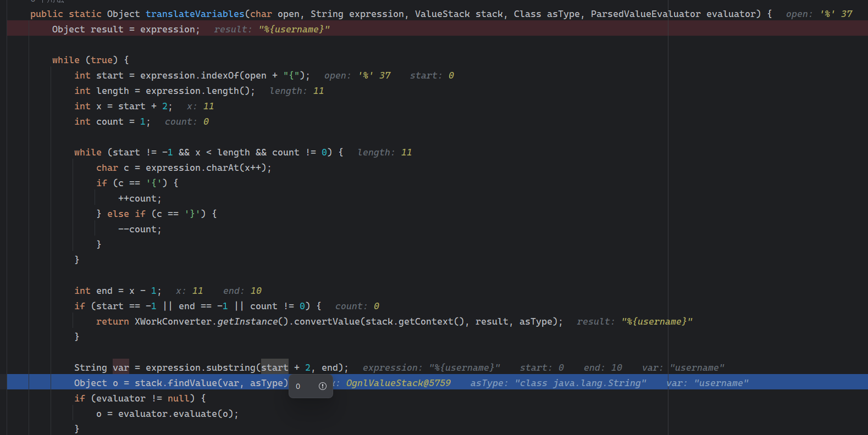Click the 'while (true) {' statement
The image size is (868, 435).
click(91, 60)
